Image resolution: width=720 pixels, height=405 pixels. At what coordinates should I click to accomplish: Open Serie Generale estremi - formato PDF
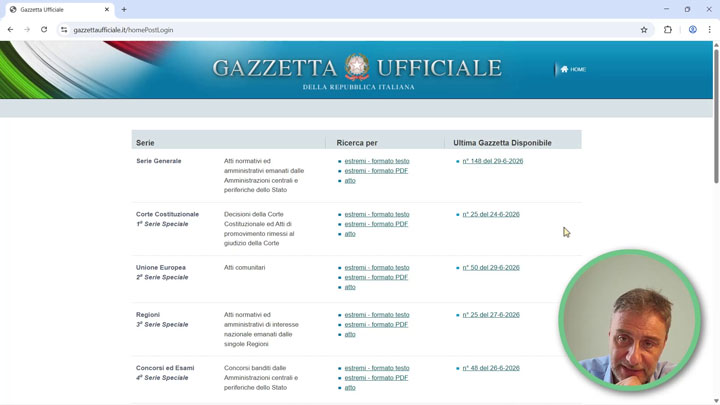(x=376, y=170)
